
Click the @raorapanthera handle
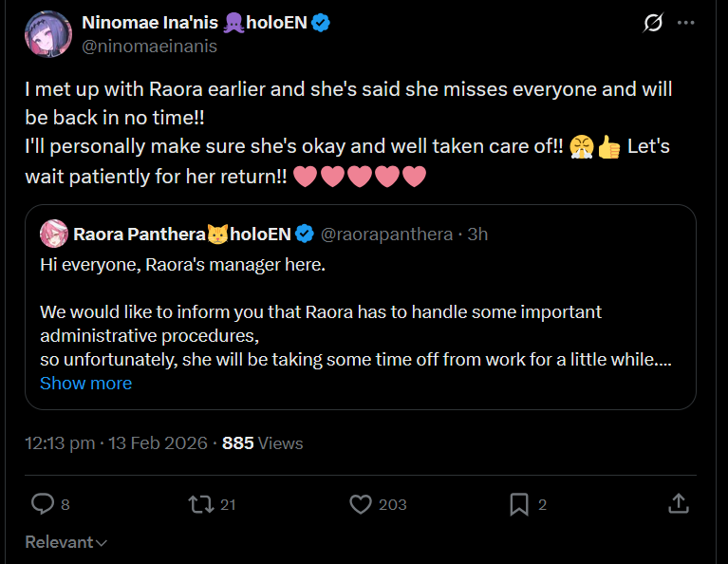pyautogui.click(x=386, y=235)
